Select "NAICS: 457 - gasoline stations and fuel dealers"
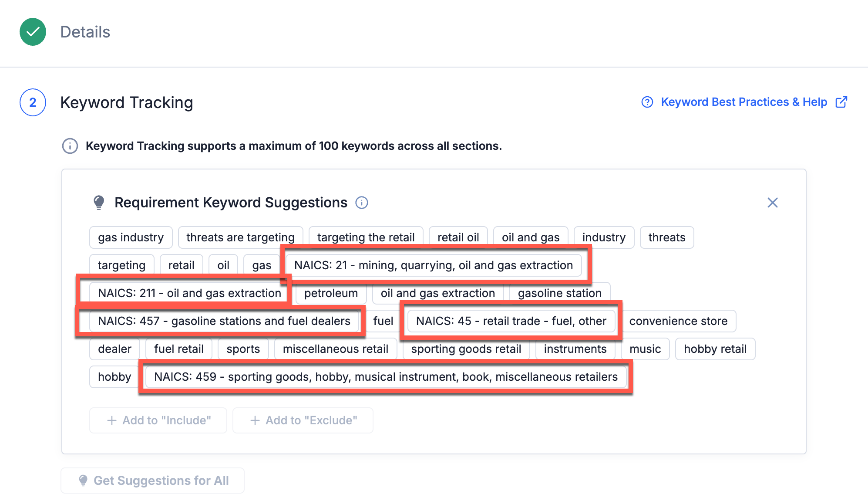 [224, 321]
